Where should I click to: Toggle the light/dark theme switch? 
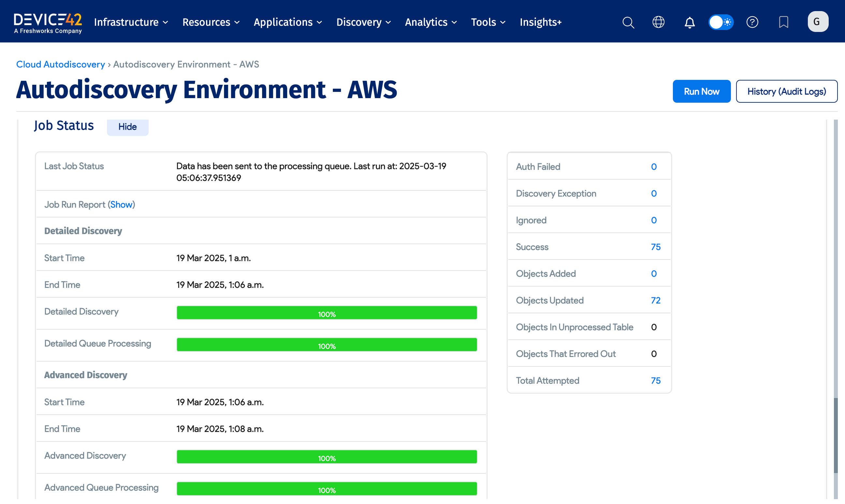(720, 22)
